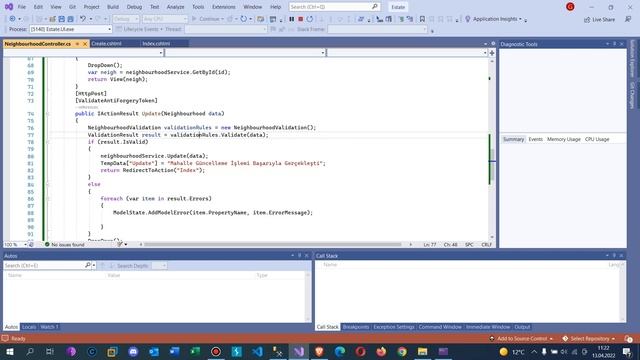Click the Live Share button
The image size is (640, 360).
click(599, 19)
